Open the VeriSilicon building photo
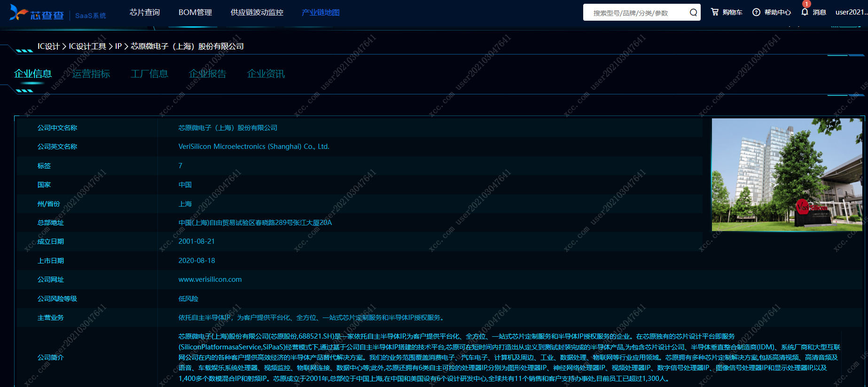 click(x=787, y=175)
